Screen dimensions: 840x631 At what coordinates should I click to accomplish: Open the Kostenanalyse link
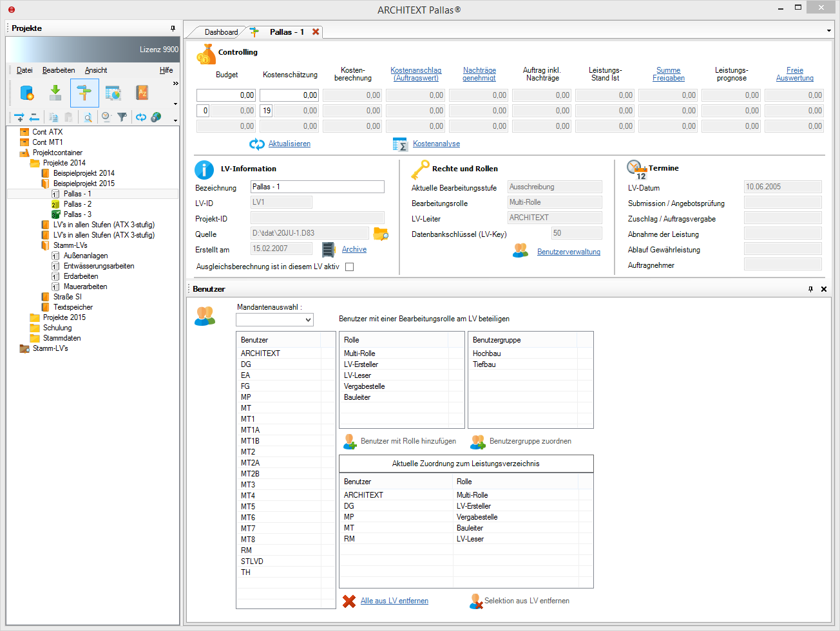click(436, 144)
